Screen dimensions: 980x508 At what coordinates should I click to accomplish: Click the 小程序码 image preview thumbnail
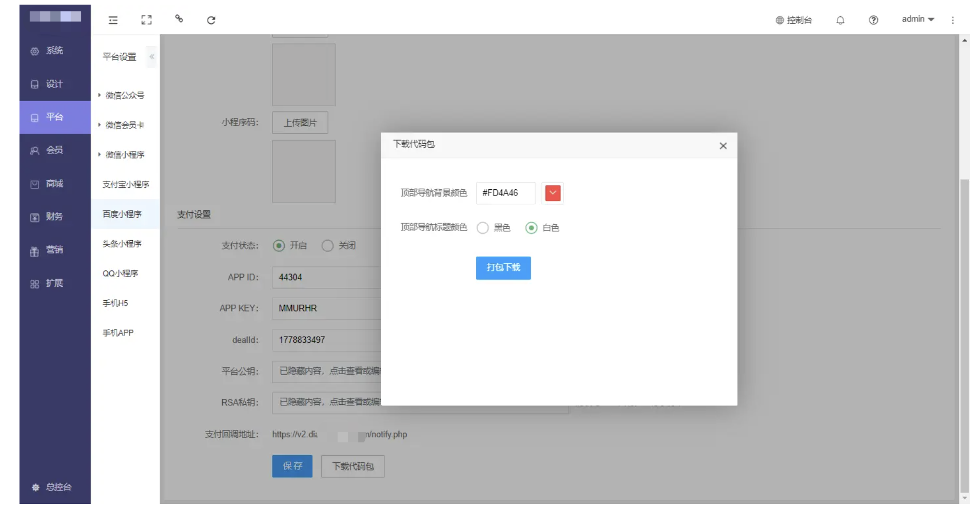304,171
